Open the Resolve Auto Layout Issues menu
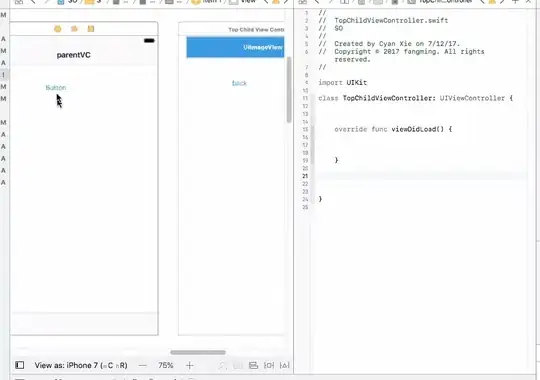The height and width of the screenshot is (380, 540). click(284, 366)
